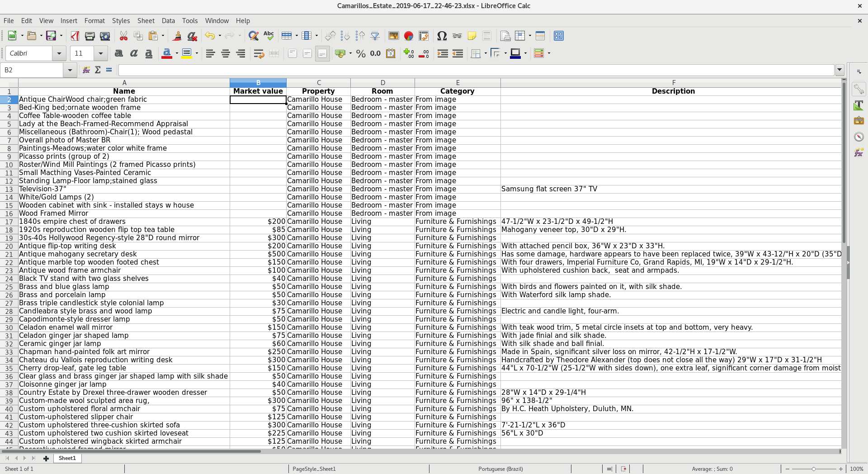Open the Format menu

pos(94,21)
